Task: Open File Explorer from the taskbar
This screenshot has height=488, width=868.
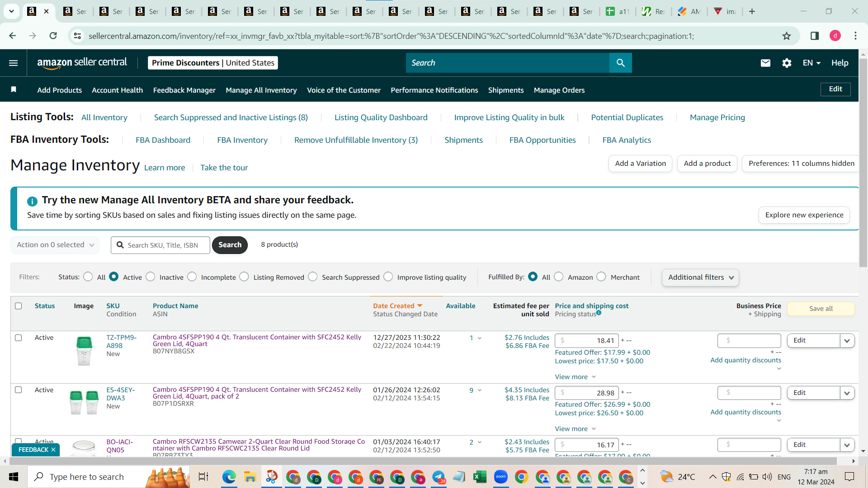Action: 250,477
